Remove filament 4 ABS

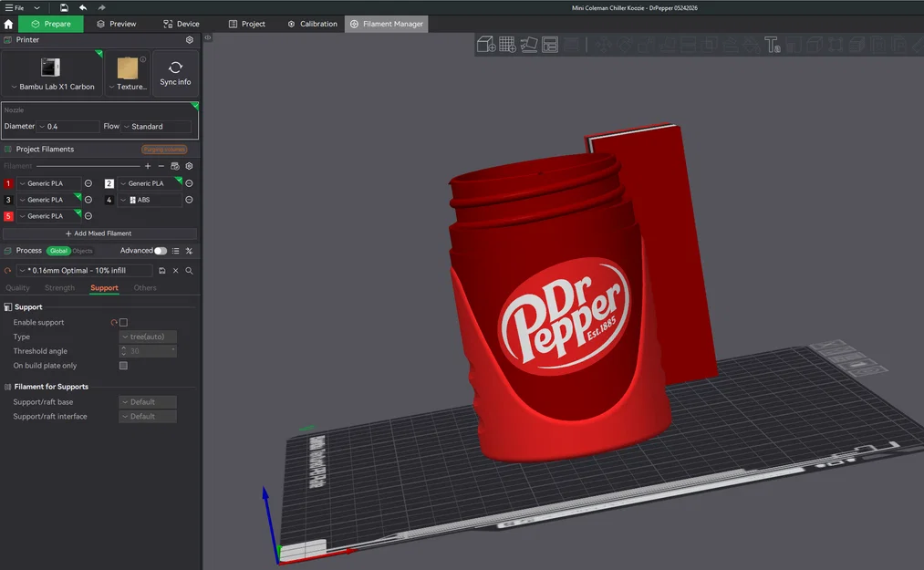click(189, 200)
